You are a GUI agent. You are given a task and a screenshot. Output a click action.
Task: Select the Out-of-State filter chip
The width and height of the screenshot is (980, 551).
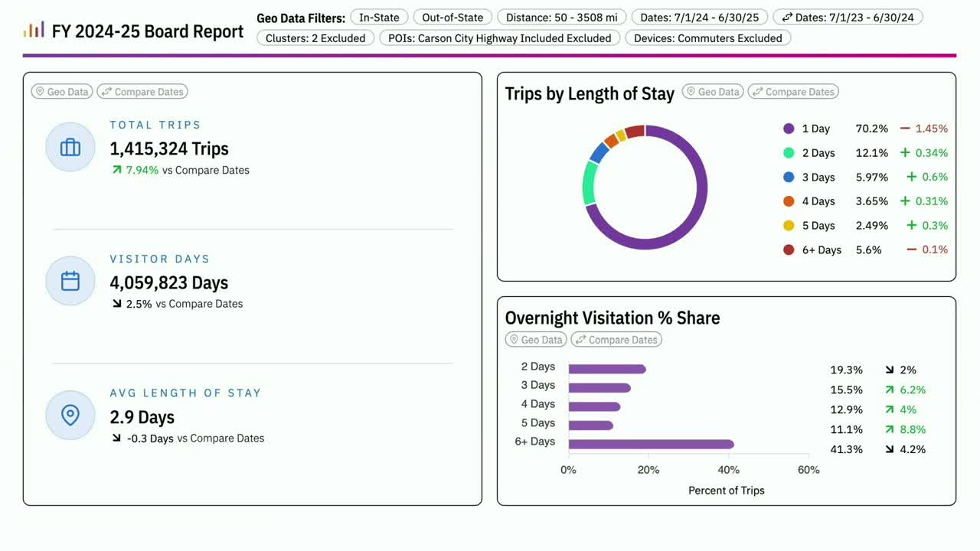point(452,17)
